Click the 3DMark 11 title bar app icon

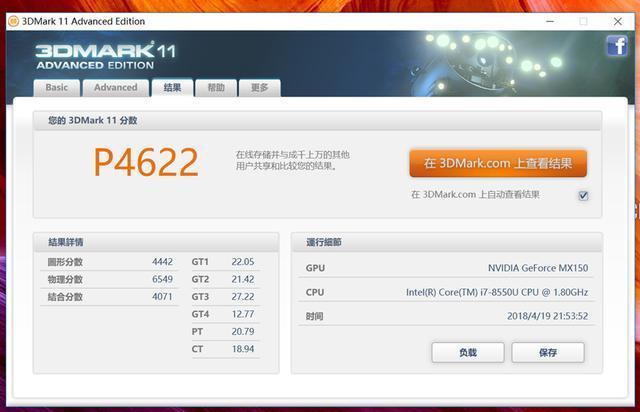13,21
